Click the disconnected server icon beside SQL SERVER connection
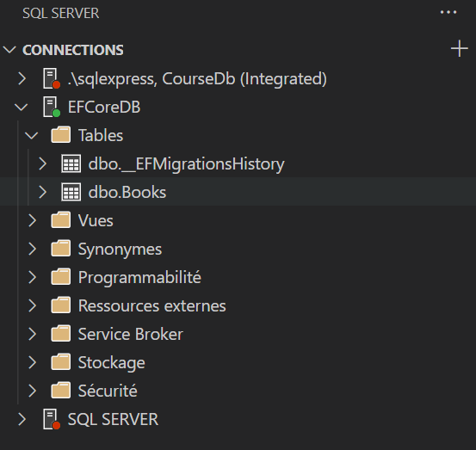This screenshot has width=476, height=450. pyautogui.click(x=52, y=419)
